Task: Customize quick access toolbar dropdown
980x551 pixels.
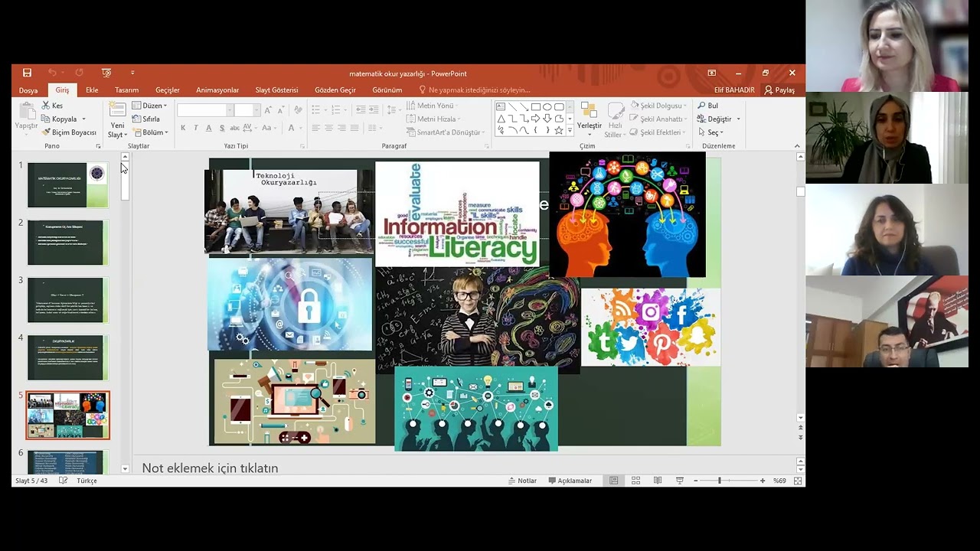Action: click(132, 73)
